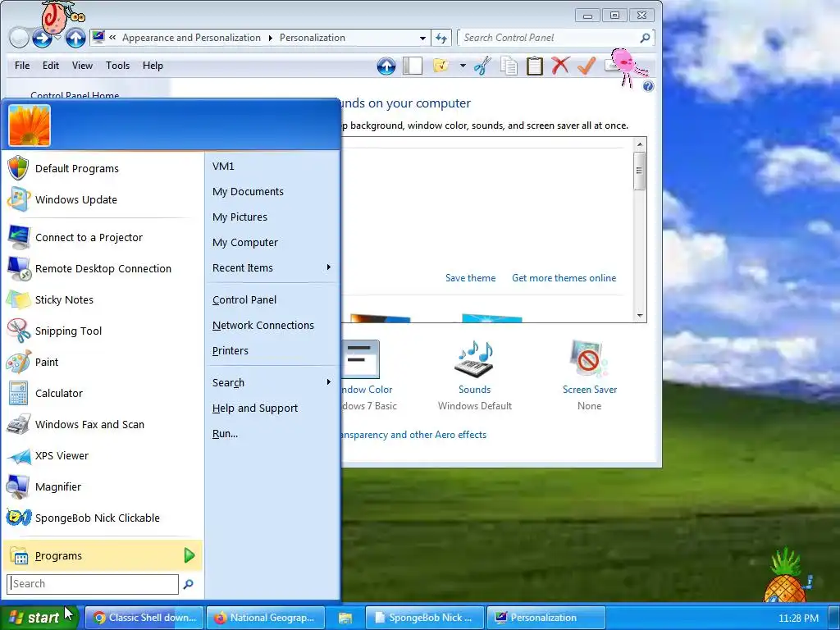
Task: Open My Pictures from Start menu
Action: (x=272, y=217)
